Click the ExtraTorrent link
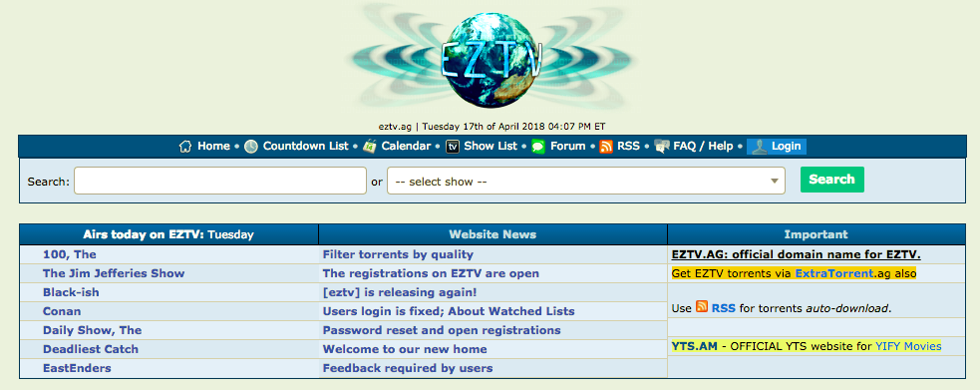The height and width of the screenshot is (390, 980). click(x=834, y=273)
